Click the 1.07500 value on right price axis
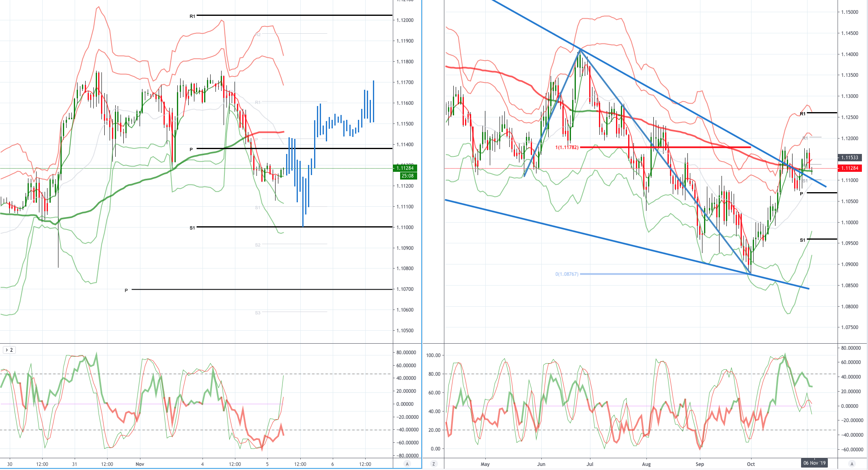 pyautogui.click(x=850, y=327)
